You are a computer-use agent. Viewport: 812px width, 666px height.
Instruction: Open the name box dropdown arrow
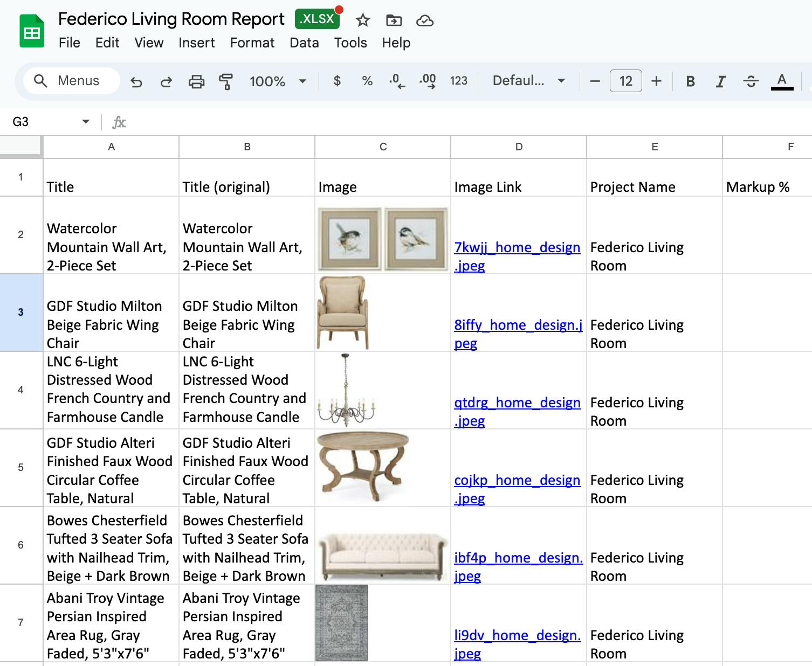click(86, 122)
